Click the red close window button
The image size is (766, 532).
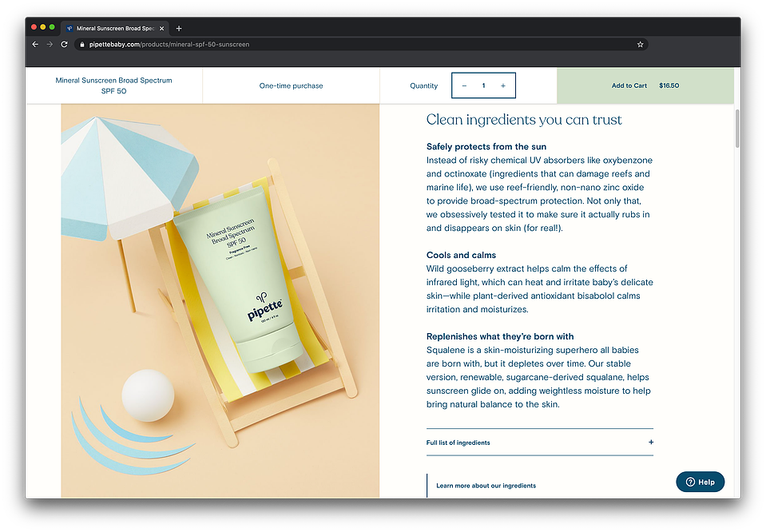(34, 27)
